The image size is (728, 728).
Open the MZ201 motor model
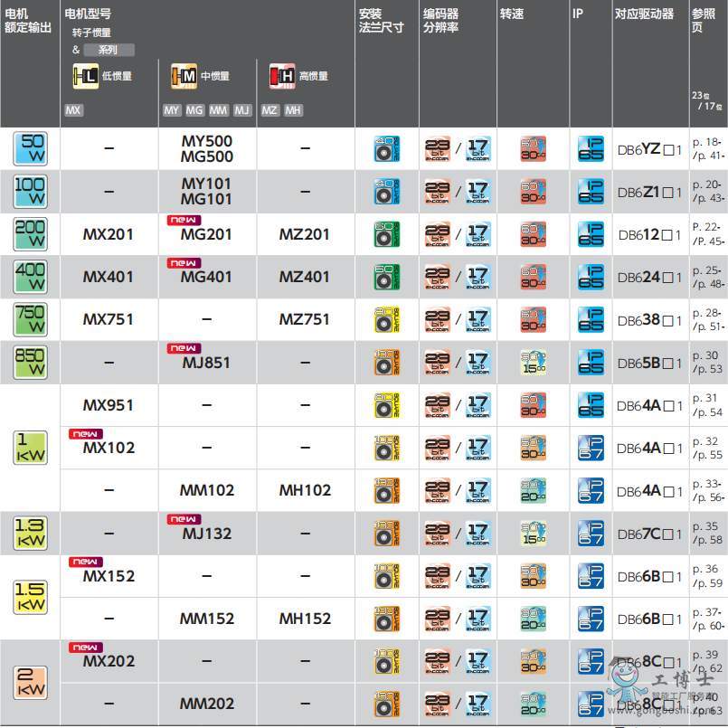305,234
